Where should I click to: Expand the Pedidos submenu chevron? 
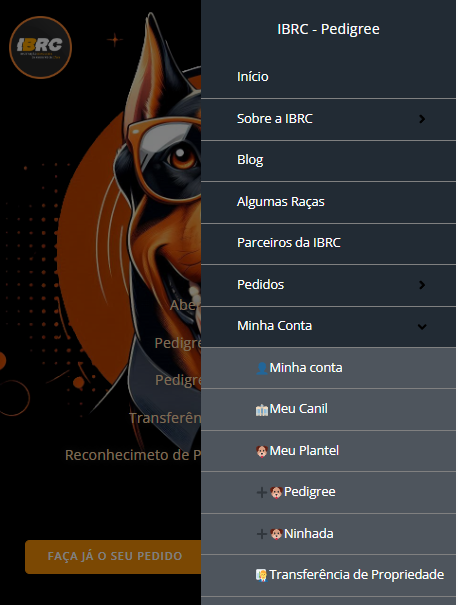pyautogui.click(x=422, y=285)
